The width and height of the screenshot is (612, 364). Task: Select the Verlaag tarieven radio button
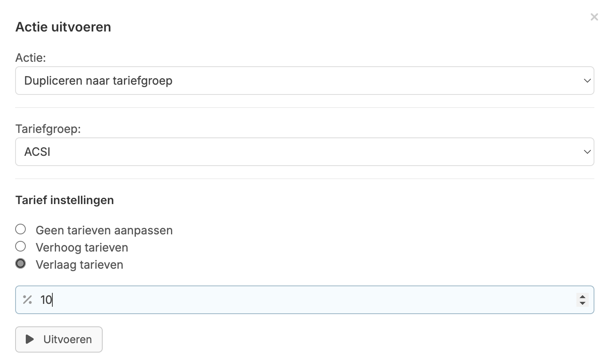pos(20,263)
